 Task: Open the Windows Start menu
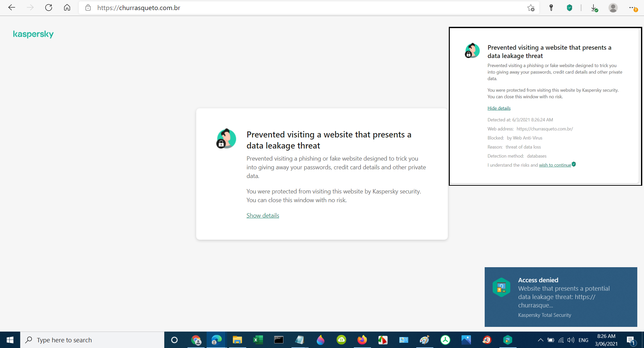pyautogui.click(x=10, y=340)
